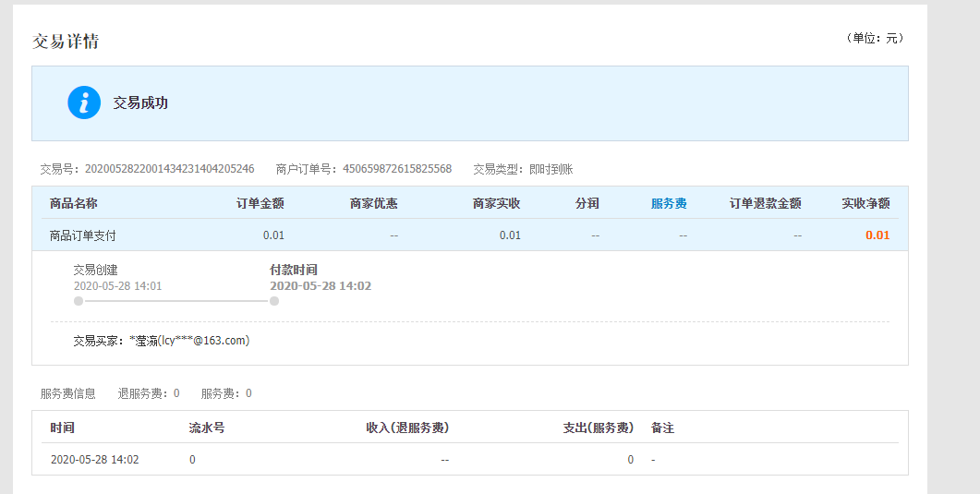Image resolution: width=980 pixels, height=494 pixels.
Task: Click the 订单金额 column header
Action: (x=260, y=203)
